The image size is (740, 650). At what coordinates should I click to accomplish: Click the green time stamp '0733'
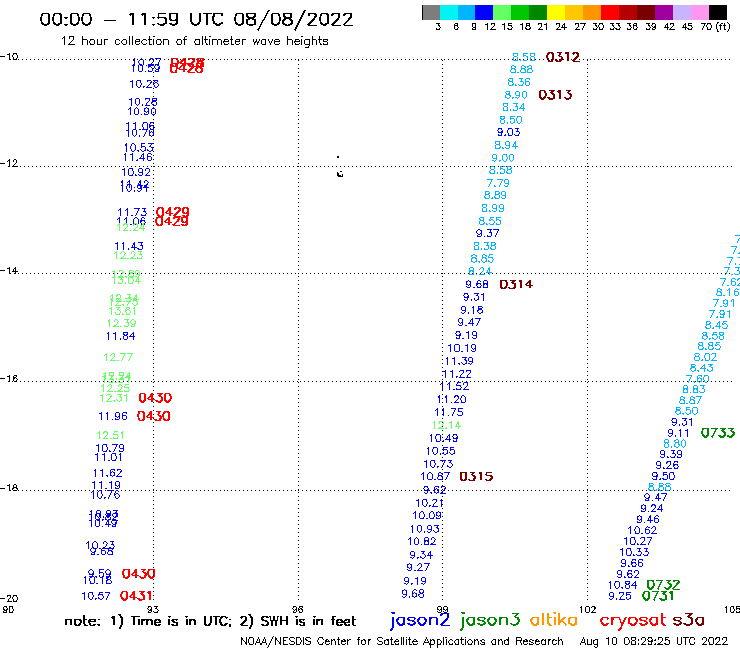coord(718,433)
